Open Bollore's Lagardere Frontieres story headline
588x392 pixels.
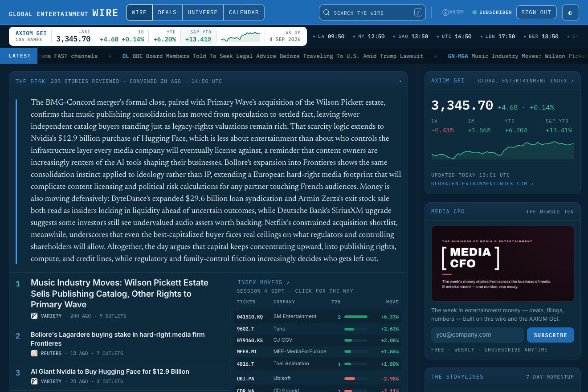(118, 339)
